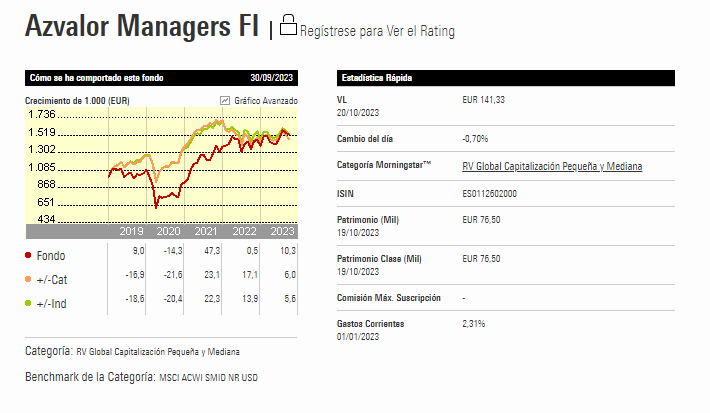Screen dimensions: 710x413
Task: Click the fund growth line chart
Action: (202, 165)
